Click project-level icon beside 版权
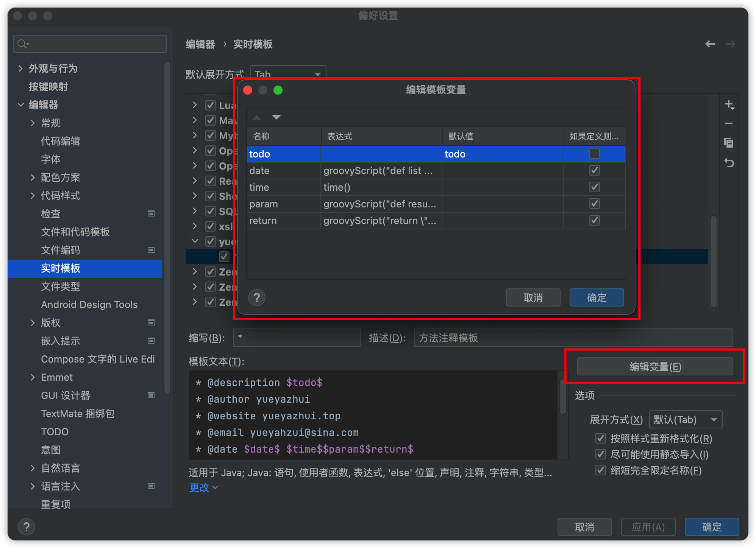The height and width of the screenshot is (548, 756). pos(151,323)
